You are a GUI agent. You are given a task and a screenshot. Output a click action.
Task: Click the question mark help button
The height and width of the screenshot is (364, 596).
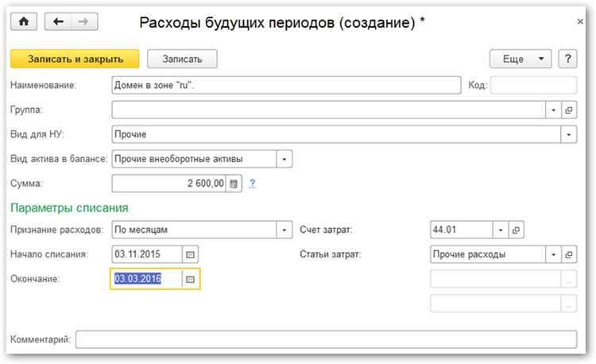pos(567,59)
